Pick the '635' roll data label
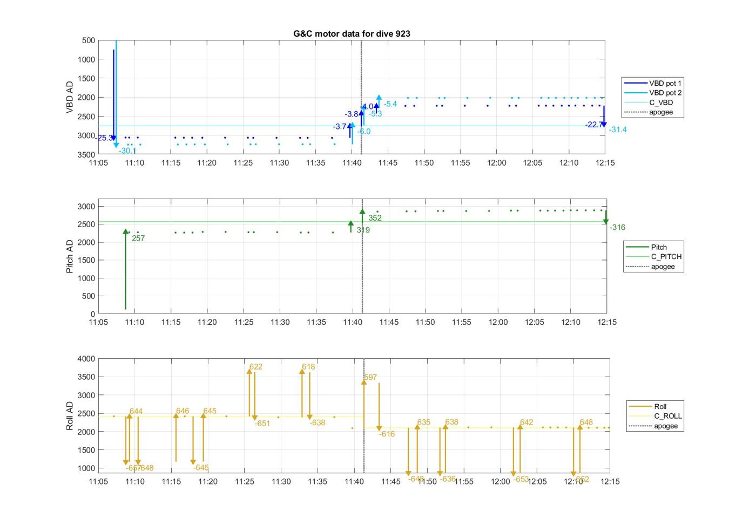 424,422
